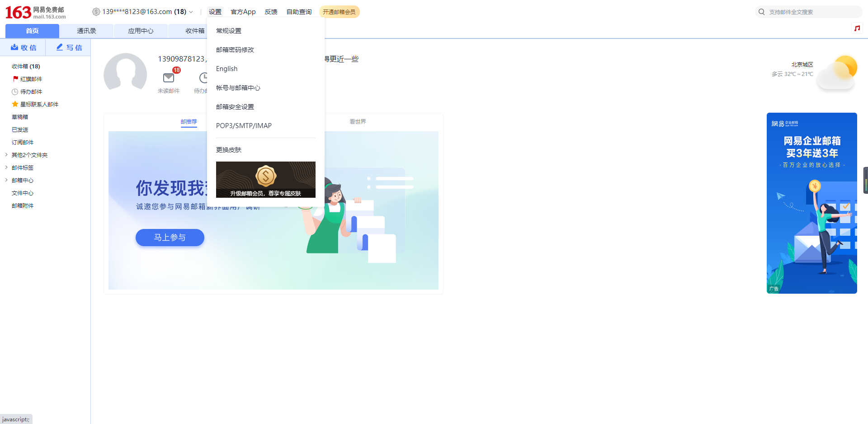The image size is (868, 424).
Task: Open the 订阅邮件 folder
Action: 23,142
